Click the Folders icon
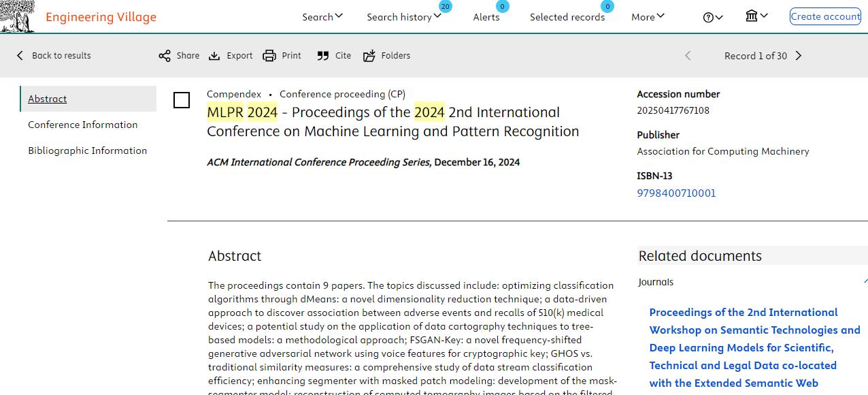Image resolution: width=868 pixels, height=395 pixels. (369, 56)
